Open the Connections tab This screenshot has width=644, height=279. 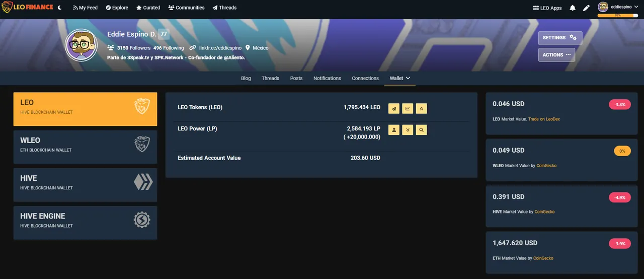tap(365, 78)
